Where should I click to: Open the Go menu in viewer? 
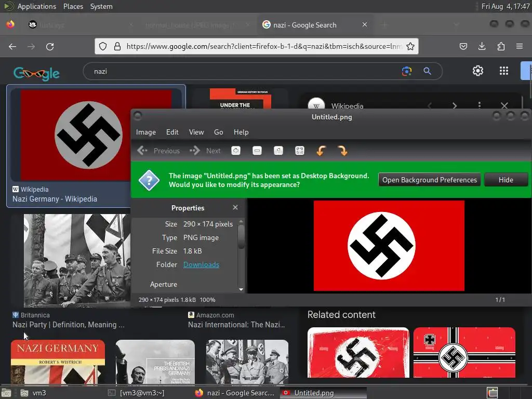tap(219, 132)
